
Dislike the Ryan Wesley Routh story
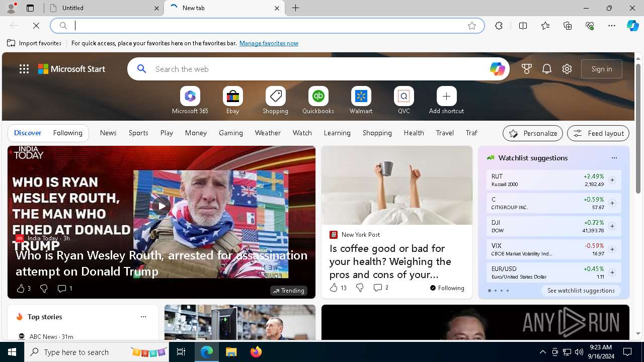click(44, 289)
